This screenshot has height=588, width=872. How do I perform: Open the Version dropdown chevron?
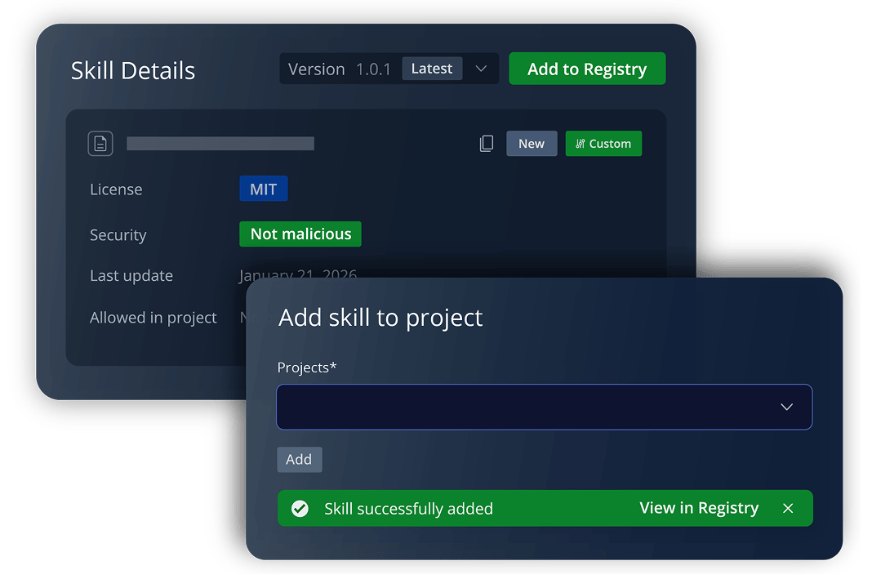481,69
